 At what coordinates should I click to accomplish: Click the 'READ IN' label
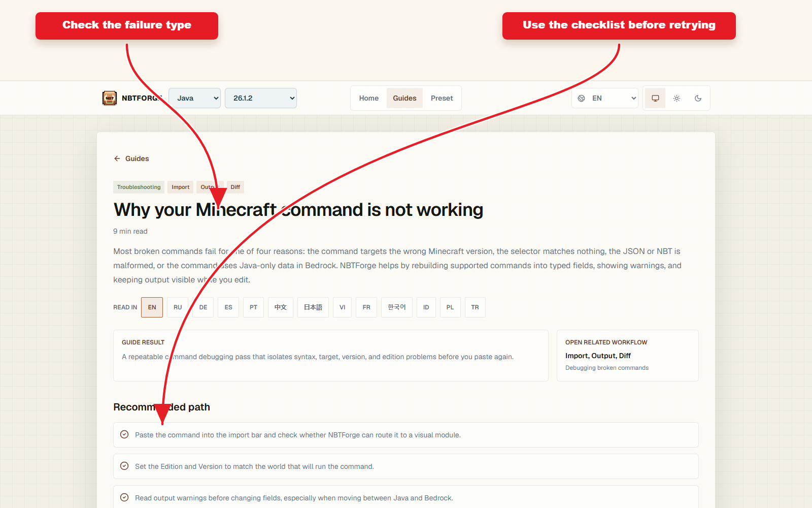coord(125,307)
